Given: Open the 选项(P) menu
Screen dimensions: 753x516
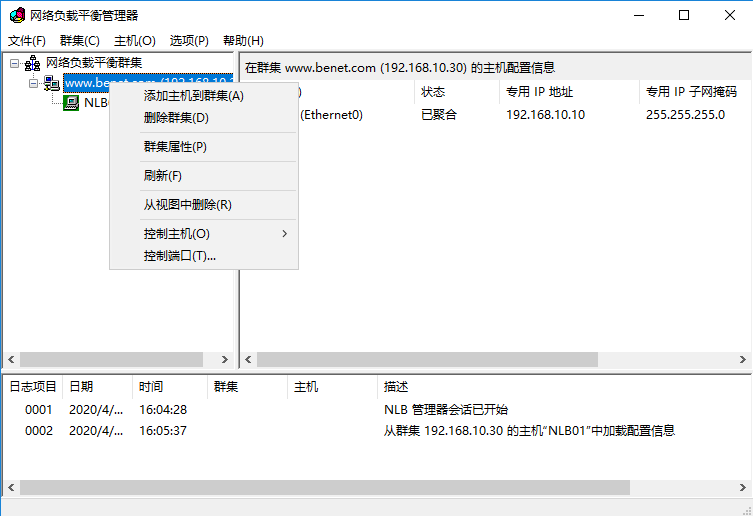Looking at the screenshot, I should [189, 41].
